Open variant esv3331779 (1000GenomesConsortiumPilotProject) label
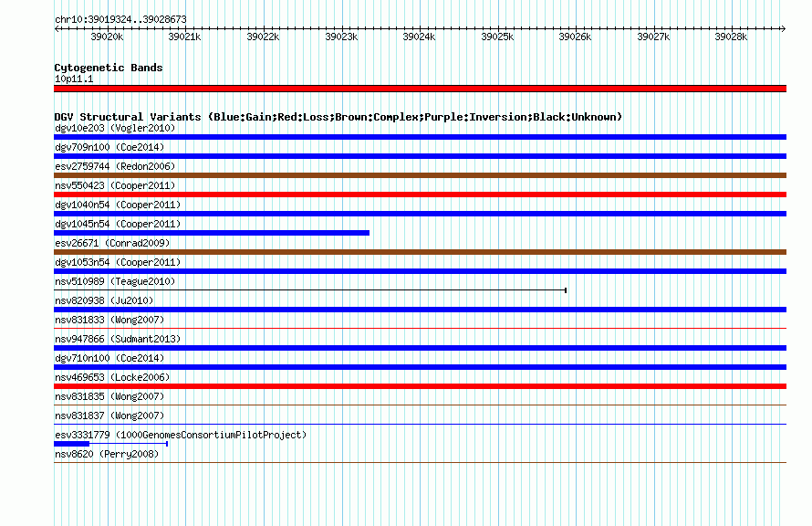 (181, 435)
